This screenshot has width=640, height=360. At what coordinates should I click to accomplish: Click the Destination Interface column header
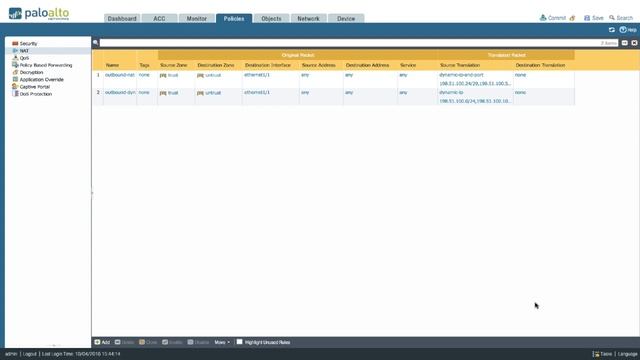(x=268, y=65)
